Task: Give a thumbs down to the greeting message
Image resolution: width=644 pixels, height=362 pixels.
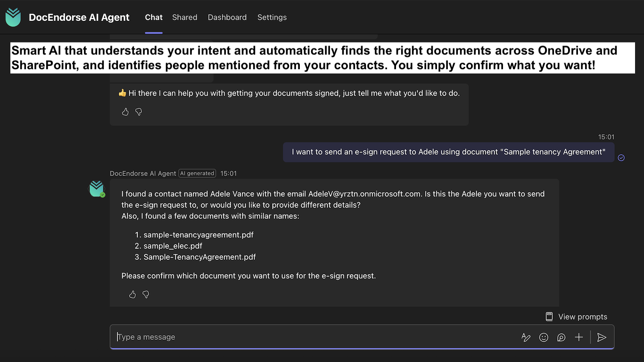Action: click(x=138, y=112)
